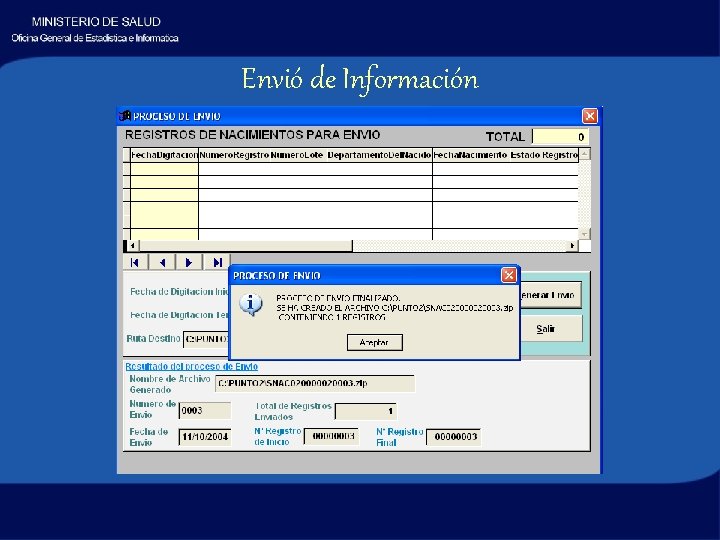The image size is (720, 540).
Task: Select the FechaDigitacion column header
Action: tap(164, 155)
